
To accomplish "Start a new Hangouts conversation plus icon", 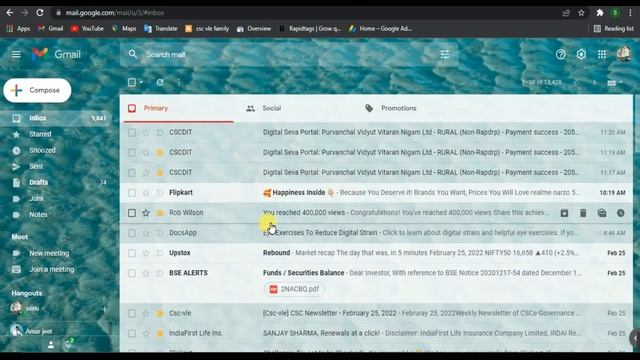I will click(x=104, y=309).
